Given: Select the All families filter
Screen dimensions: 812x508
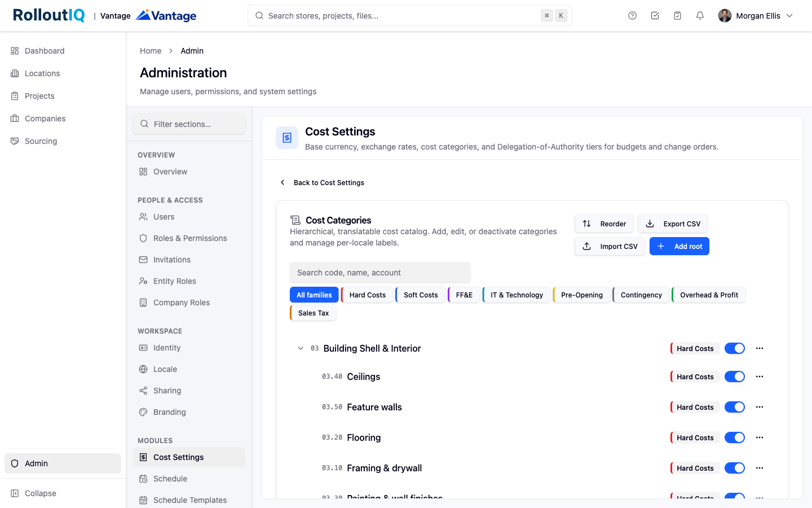Looking at the screenshot, I should point(314,295).
